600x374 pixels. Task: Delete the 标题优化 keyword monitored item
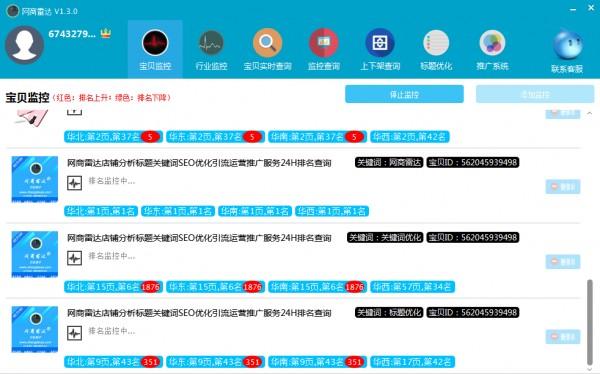tap(563, 337)
